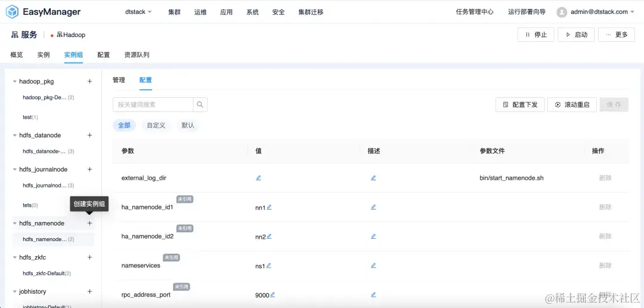This screenshot has width=644, height=308.
Task: Open the dtstack cluster dropdown
Action: (138, 12)
